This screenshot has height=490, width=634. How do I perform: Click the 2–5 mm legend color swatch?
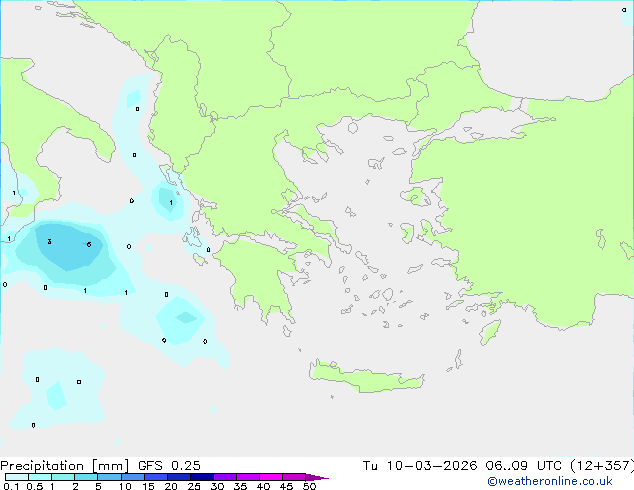coord(86,477)
